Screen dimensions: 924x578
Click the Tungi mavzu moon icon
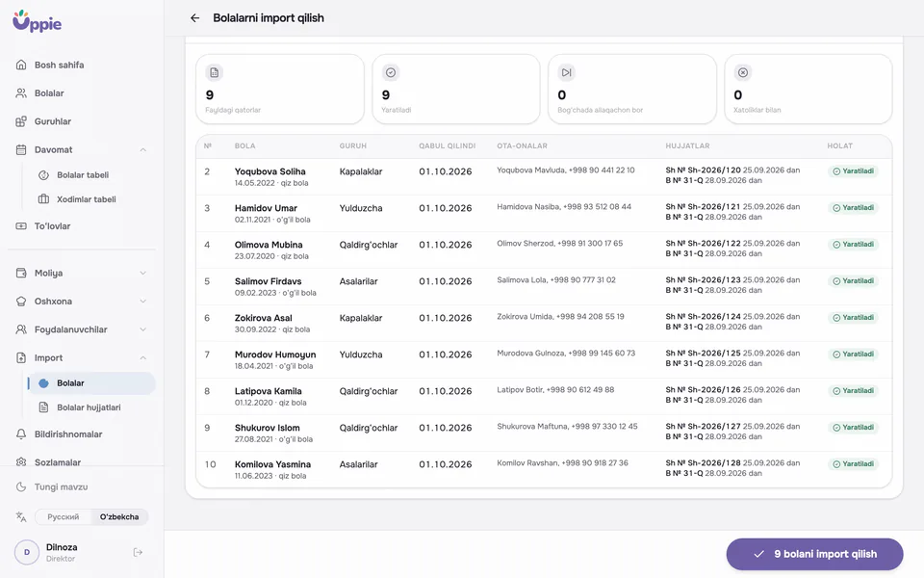[x=21, y=486]
